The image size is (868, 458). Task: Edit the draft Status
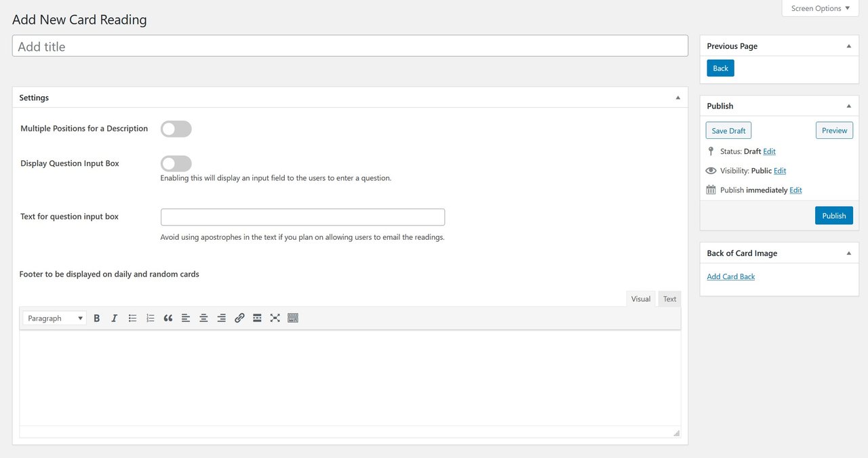click(769, 152)
